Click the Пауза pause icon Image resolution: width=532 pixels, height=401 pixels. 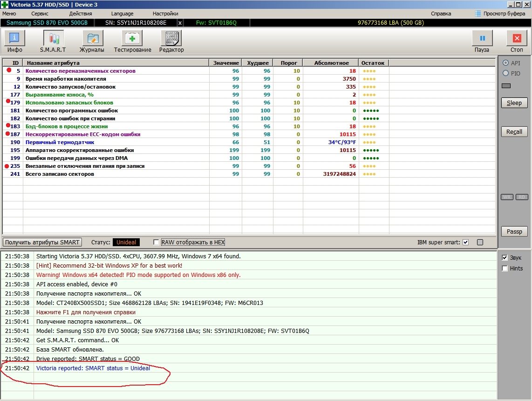(482, 38)
